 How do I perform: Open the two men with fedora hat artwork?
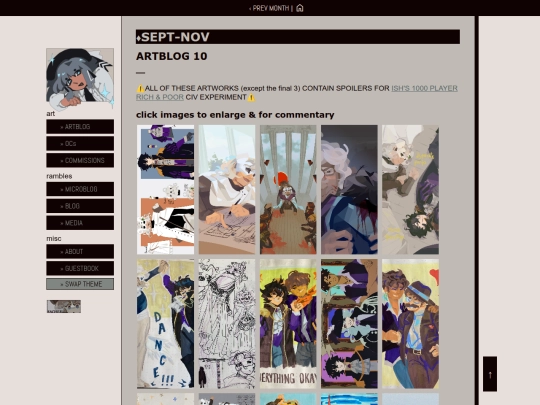coord(410,324)
